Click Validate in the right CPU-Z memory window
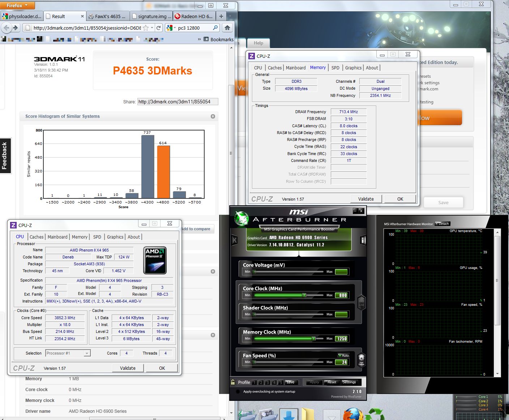 point(366,199)
